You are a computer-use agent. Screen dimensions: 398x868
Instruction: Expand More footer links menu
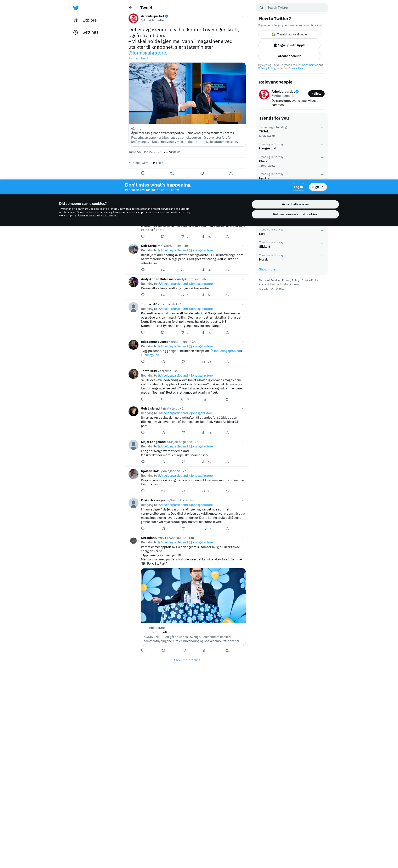295,284
